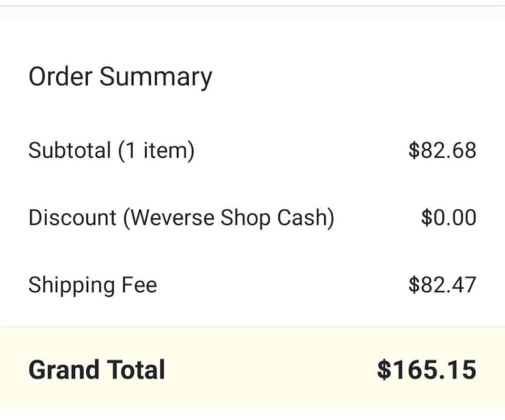Click the $0.00 discount amount
The width and height of the screenshot is (505, 420).
[x=448, y=218]
